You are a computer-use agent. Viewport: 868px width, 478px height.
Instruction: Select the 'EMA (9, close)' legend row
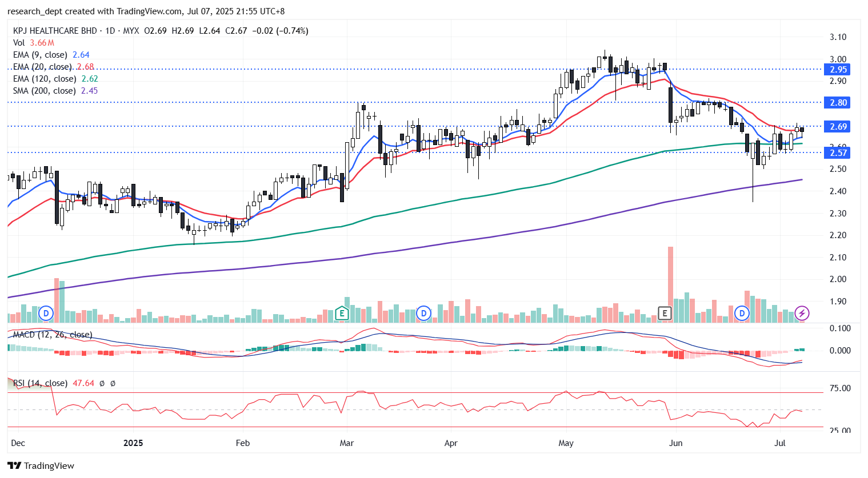coord(51,55)
